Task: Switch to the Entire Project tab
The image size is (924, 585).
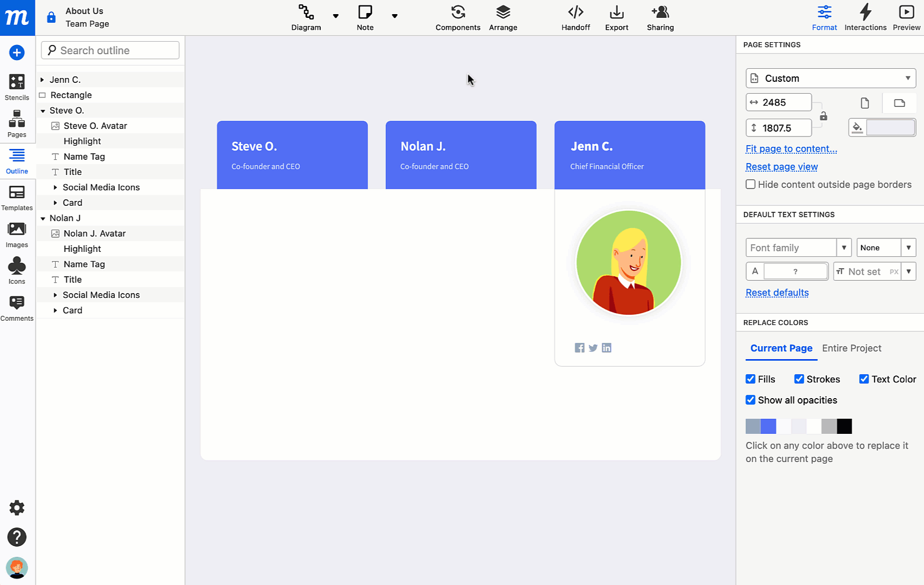Action: tap(851, 348)
